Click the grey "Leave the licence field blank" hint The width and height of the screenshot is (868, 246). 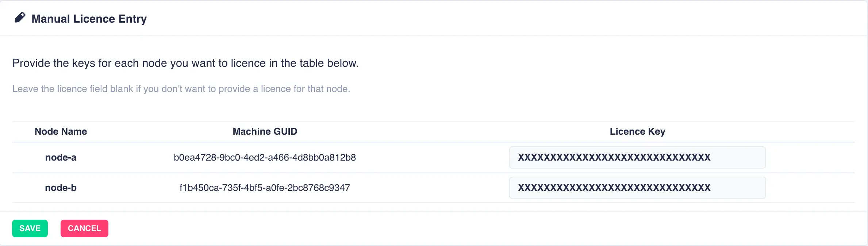[x=181, y=89]
